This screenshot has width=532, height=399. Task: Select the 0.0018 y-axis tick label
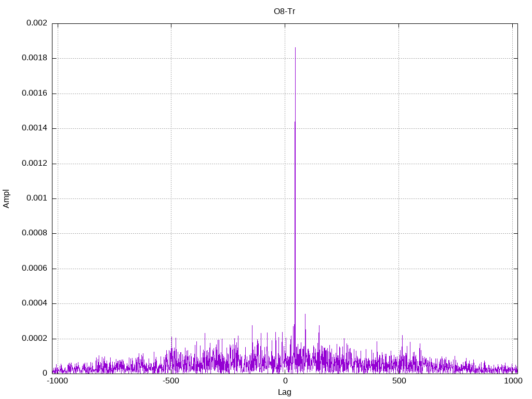pyautogui.click(x=34, y=58)
